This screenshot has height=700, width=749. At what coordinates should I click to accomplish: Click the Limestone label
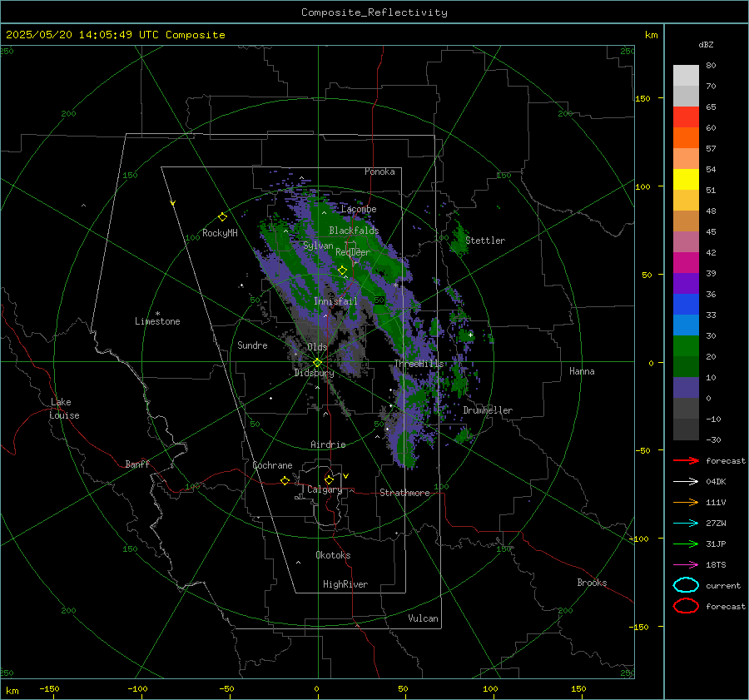[x=157, y=321]
